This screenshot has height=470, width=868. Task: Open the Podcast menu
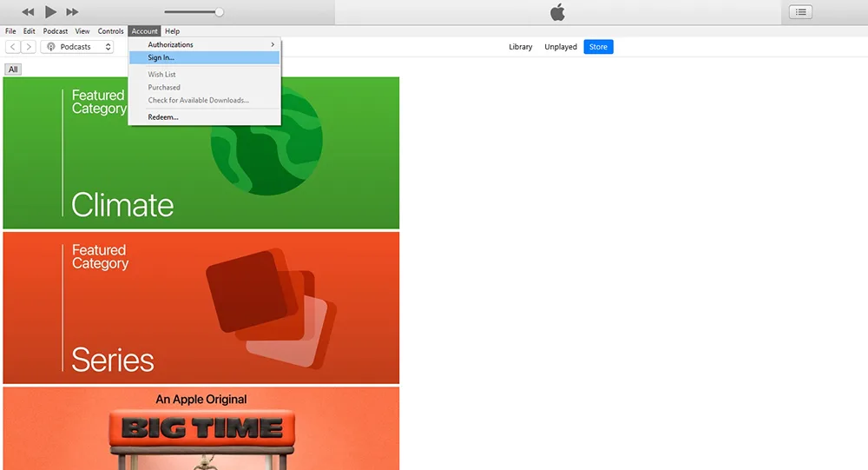tap(56, 31)
